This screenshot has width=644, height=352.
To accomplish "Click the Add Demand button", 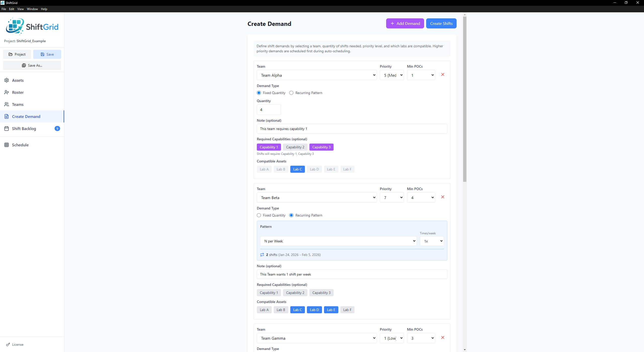I will click(x=405, y=23).
